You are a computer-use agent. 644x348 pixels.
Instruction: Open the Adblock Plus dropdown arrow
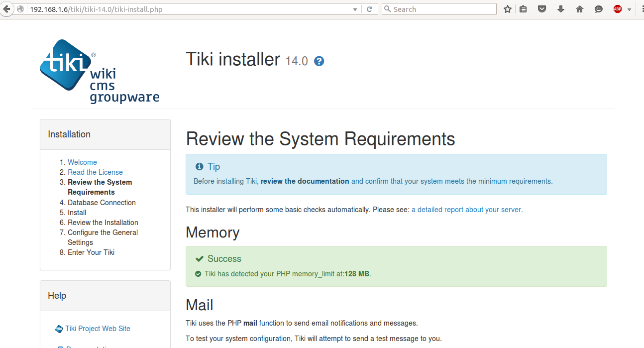629,9
